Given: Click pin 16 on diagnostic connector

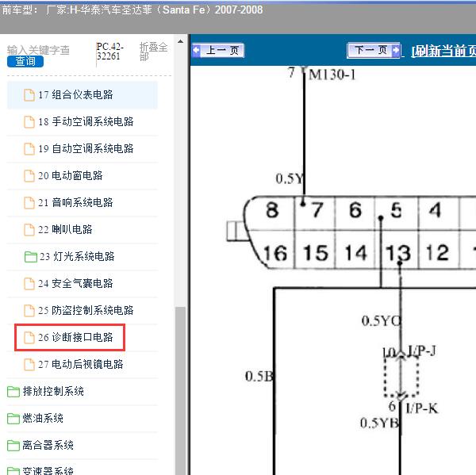Looking at the screenshot, I should coord(275,253).
